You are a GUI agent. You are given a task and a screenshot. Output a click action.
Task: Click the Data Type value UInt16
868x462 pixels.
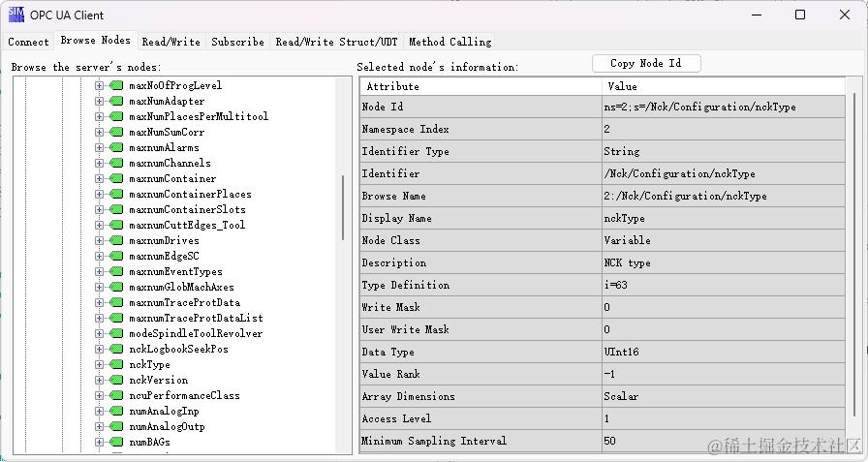click(x=621, y=352)
